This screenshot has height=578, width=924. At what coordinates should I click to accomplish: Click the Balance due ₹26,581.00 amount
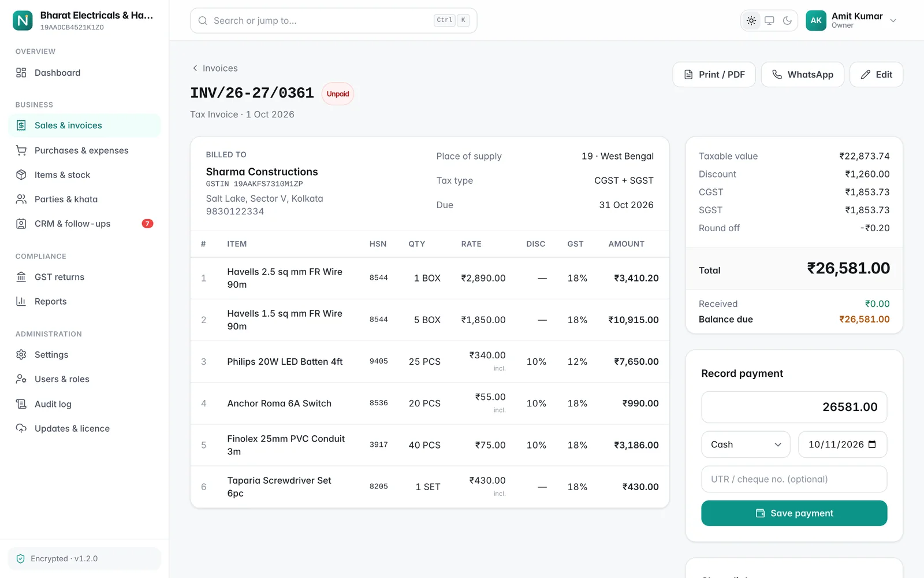click(x=865, y=319)
